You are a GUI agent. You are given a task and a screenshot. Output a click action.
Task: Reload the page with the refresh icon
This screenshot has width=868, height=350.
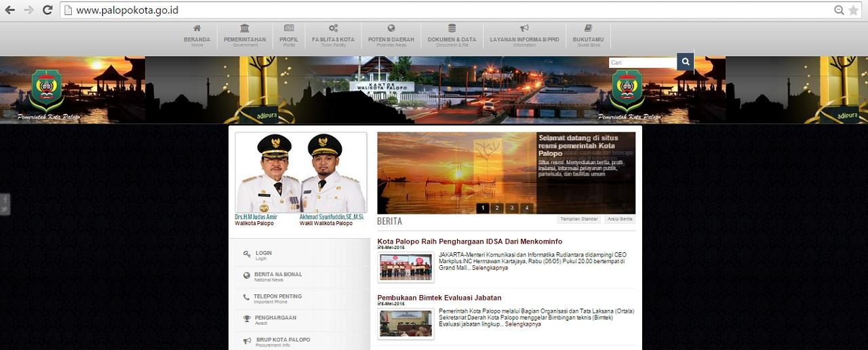[47, 10]
